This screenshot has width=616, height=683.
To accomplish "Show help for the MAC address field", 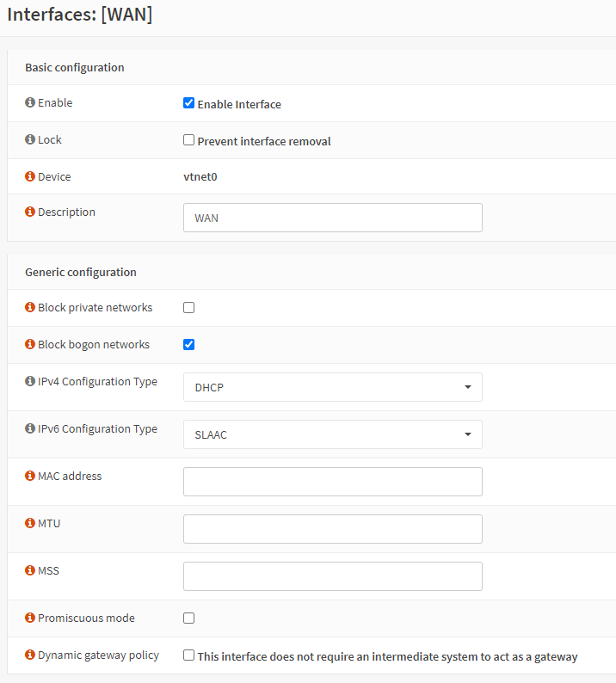I will coord(30,477).
